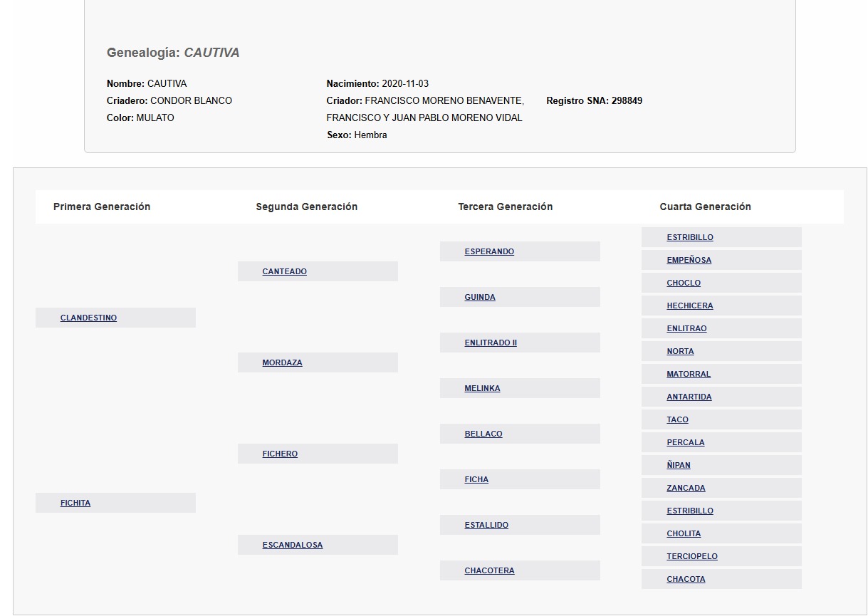
Task: Open the MELINKA link
Action: pyautogui.click(x=482, y=389)
